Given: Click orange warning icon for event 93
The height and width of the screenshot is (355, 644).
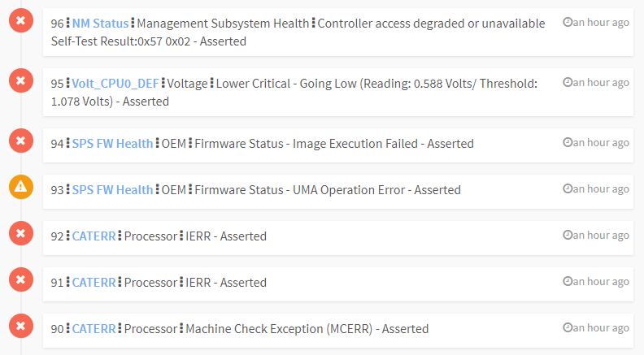Looking at the screenshot, I should coord(21,187).
